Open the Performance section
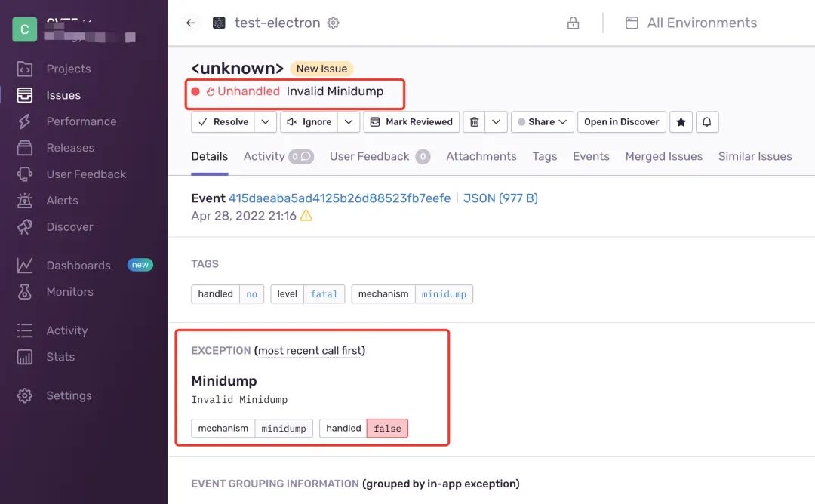The width and height of the screenshot is (815, 504). [81, 121]
